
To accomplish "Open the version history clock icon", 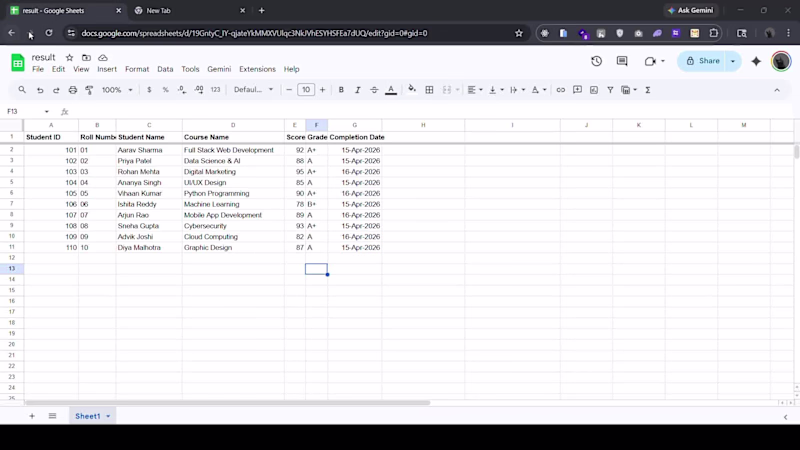I will pyautogui.click(x=596, y=61).
